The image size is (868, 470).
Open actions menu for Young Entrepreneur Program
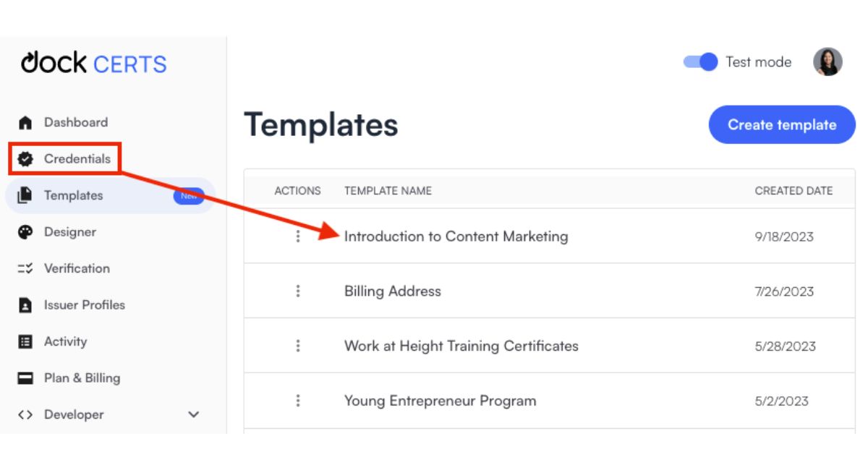[x=297, y=401]
